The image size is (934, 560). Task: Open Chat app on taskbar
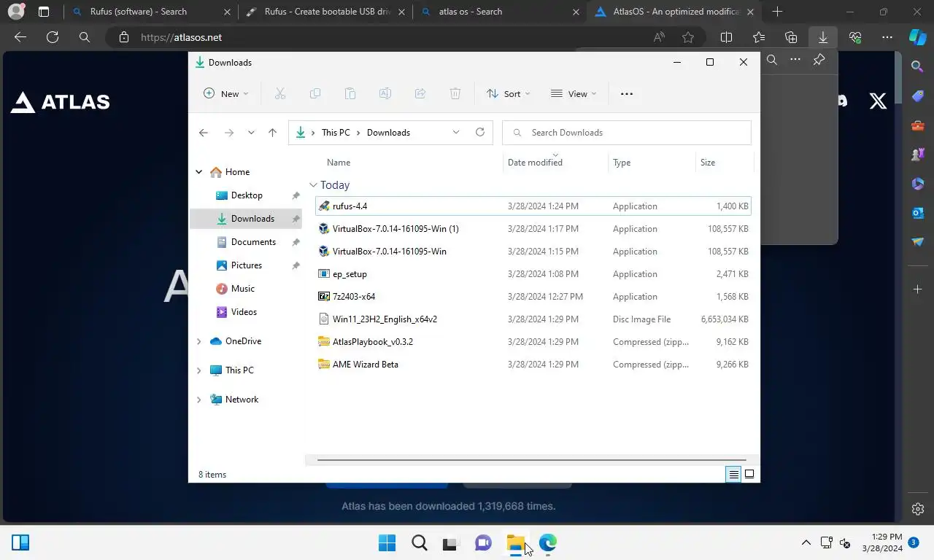[482, 542]
